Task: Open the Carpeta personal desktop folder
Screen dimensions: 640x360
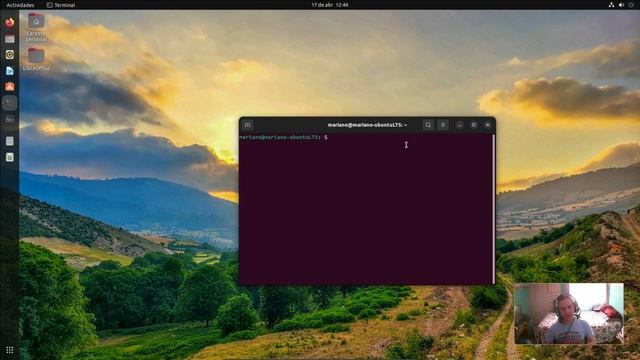Action: (36, 27)
